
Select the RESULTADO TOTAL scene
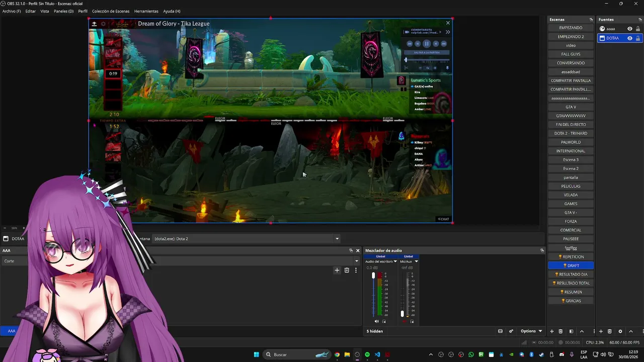(571, 283)
